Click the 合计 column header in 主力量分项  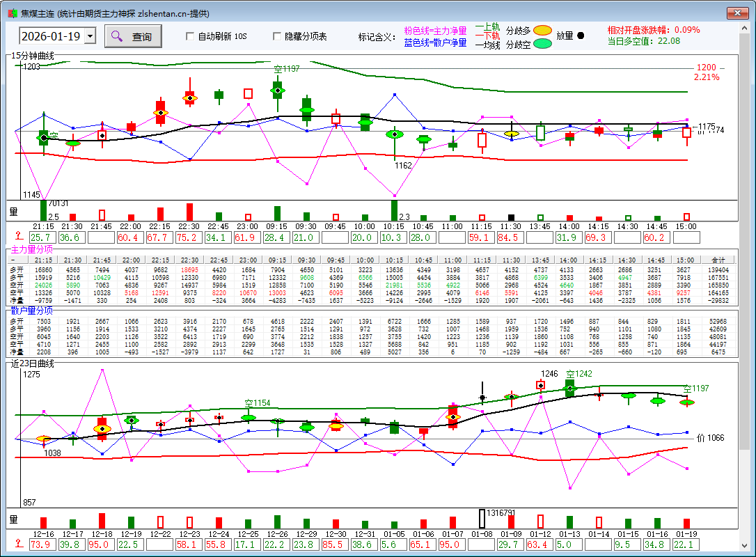click(x=718, y=260)
